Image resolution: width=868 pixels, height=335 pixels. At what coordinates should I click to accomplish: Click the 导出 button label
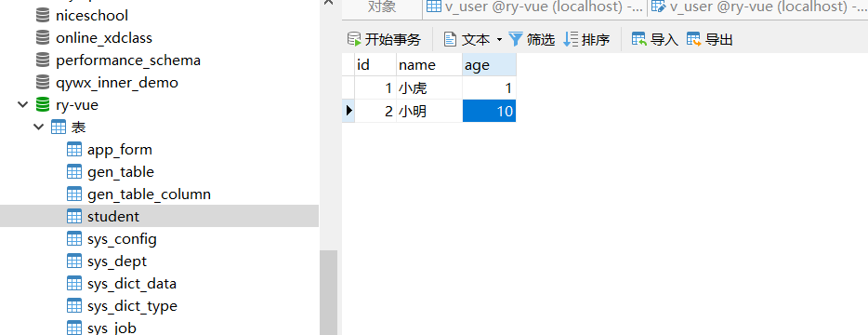[x=719, y=40]
